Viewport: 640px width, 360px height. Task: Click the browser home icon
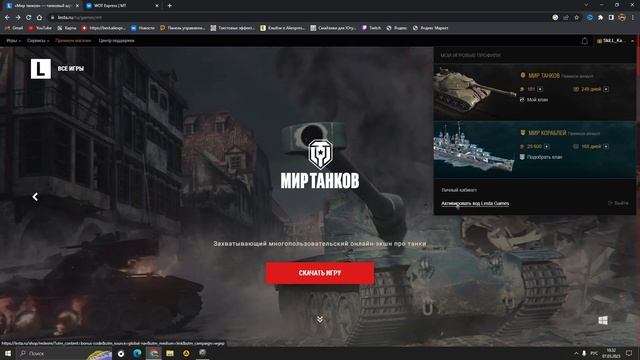tap(39, 18)
